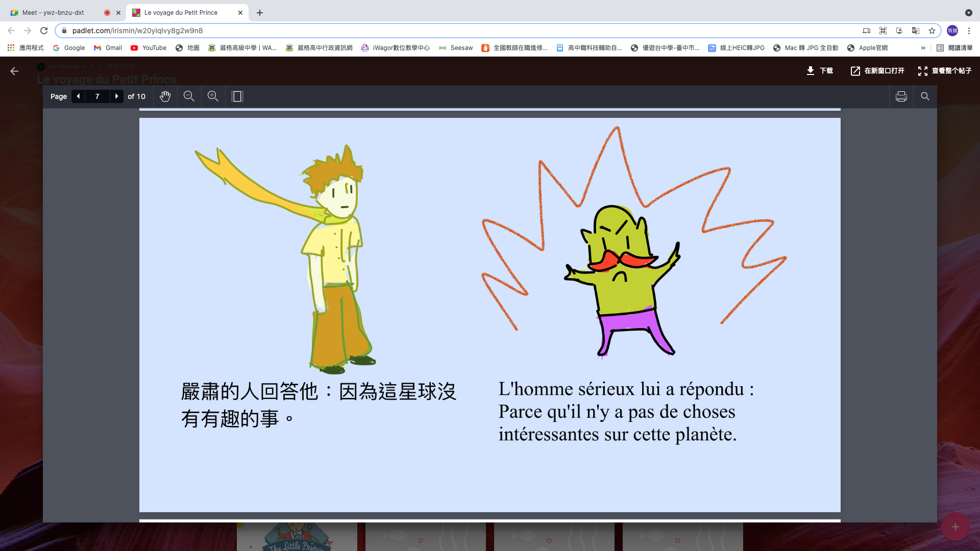Open search in PDF viewer
980x551 pixels.
click(925, 96)
